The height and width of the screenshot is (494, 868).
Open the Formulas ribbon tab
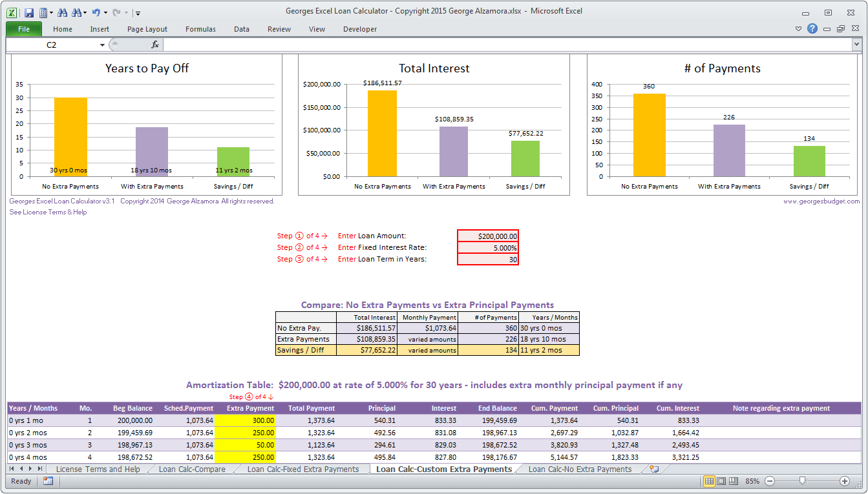click(x=200, y=29)
